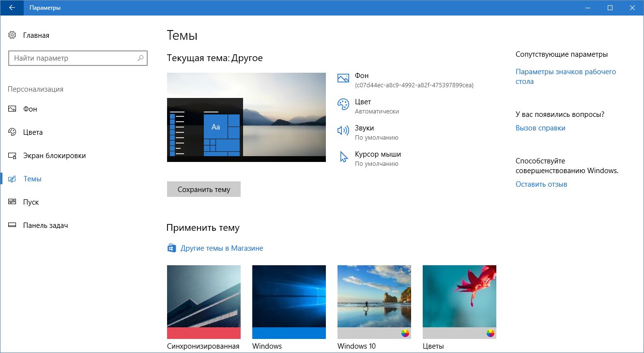Viewport: 644px width, 353px height.
Task: Open Главная via the gear icon
Action: 13,35
